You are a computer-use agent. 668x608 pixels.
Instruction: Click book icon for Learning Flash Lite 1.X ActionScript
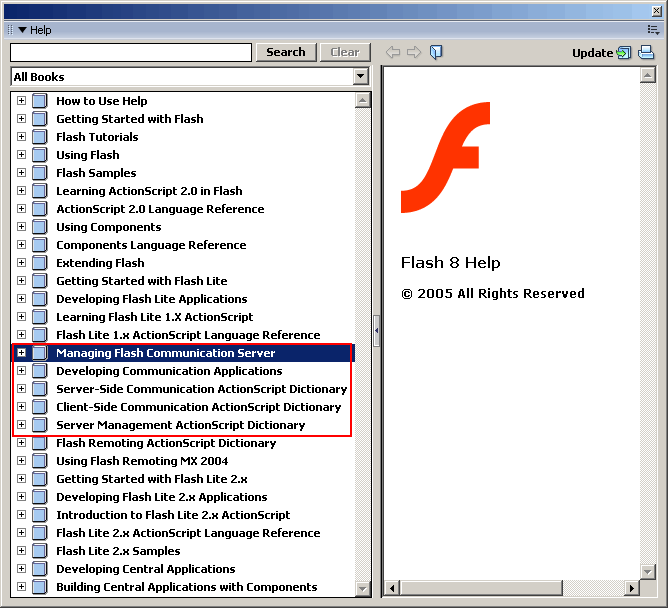click(40, 317)
